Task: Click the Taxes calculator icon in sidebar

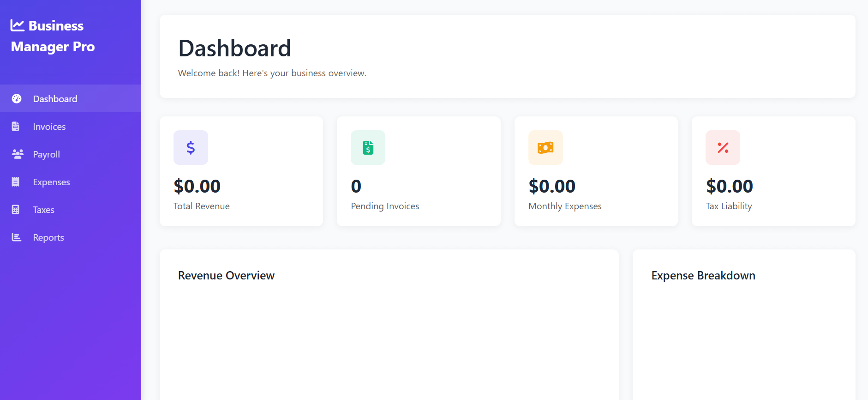Action: (16, 210)
